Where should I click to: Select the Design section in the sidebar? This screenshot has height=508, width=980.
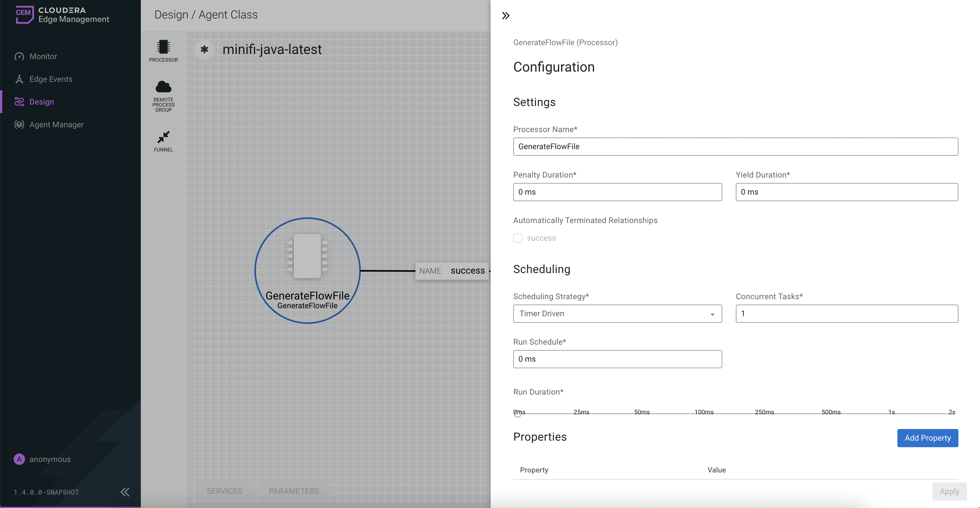click(42, 102)
